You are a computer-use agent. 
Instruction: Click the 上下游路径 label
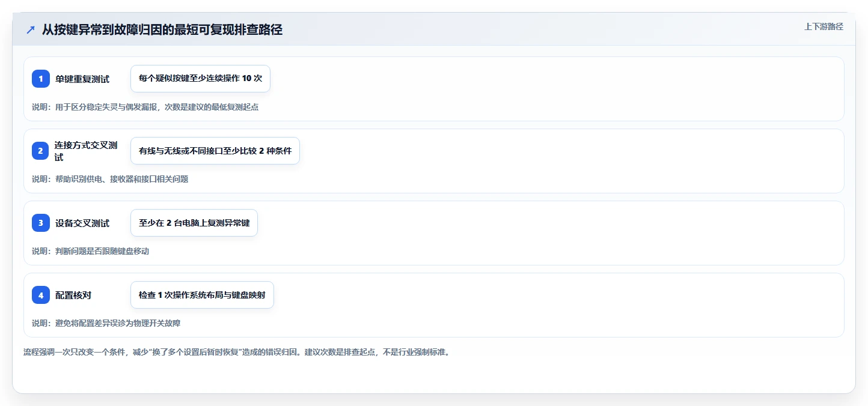coord(824,26)
